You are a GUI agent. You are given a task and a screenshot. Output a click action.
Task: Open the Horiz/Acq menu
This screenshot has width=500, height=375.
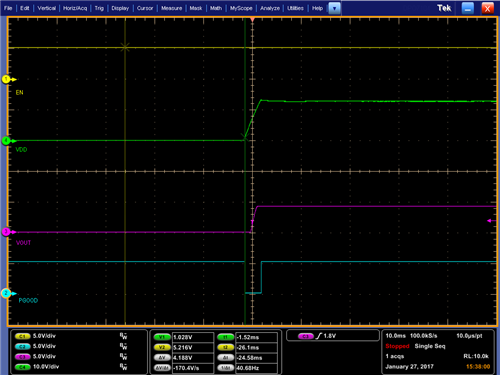click(x=75, y=8)
